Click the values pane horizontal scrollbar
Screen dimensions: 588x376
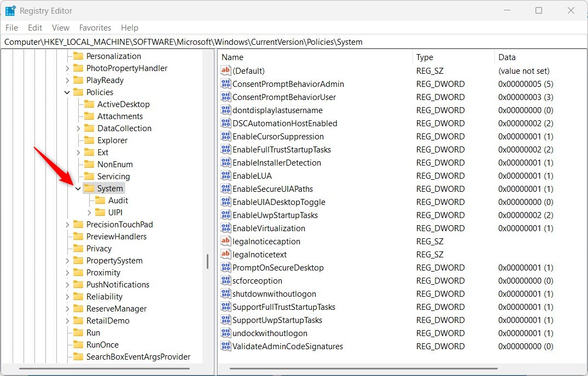pyautogui.click(x=364, y=368)
